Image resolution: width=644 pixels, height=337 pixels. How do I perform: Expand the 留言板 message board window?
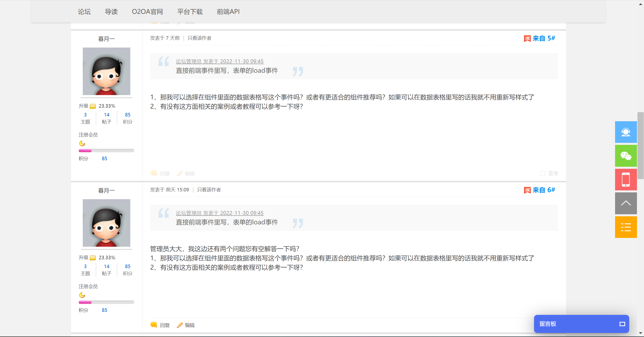[622, 324]
